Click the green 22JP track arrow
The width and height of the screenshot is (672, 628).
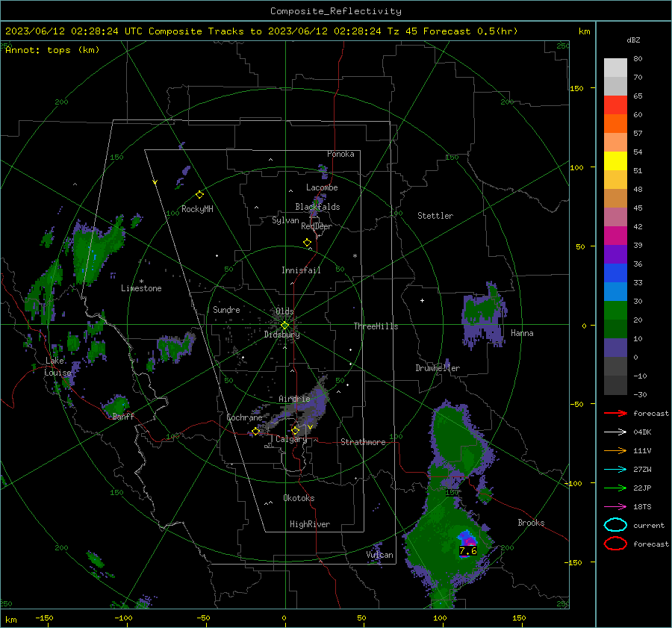click(615, 488)
